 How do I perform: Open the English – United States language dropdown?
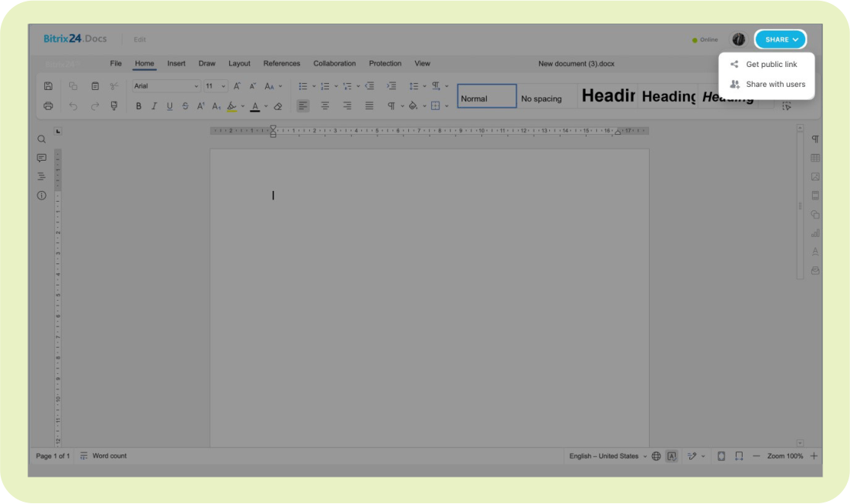[x=608, y=456]
